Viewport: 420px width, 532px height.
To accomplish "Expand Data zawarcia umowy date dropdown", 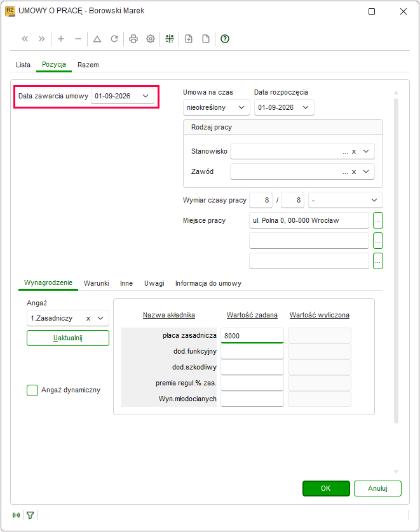I will coord(146,96).
